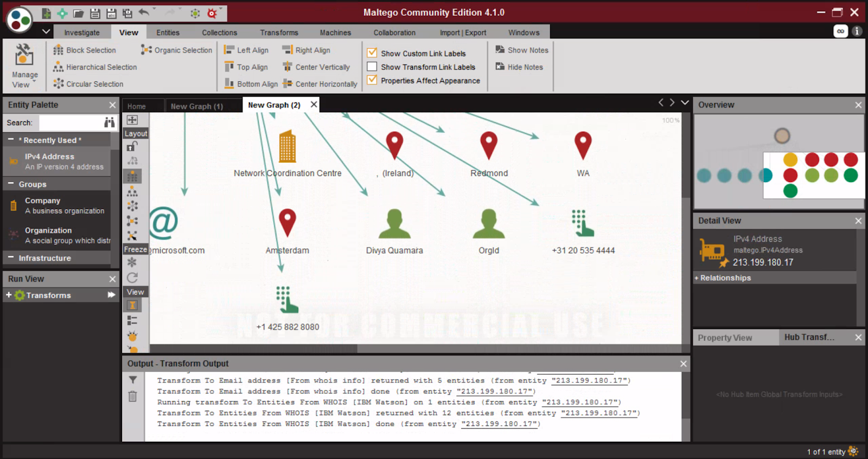The image size is (868, 459).
Task: Click the filter funnel icon in Output panel
Action: (132, 380)
